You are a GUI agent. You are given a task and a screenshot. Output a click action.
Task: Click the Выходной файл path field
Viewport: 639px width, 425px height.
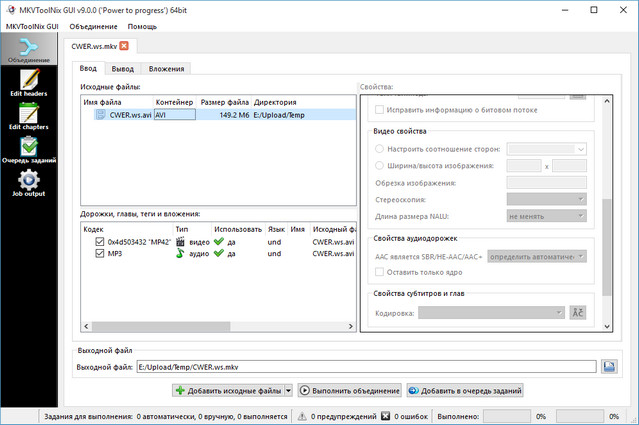[x=365, y=367]
